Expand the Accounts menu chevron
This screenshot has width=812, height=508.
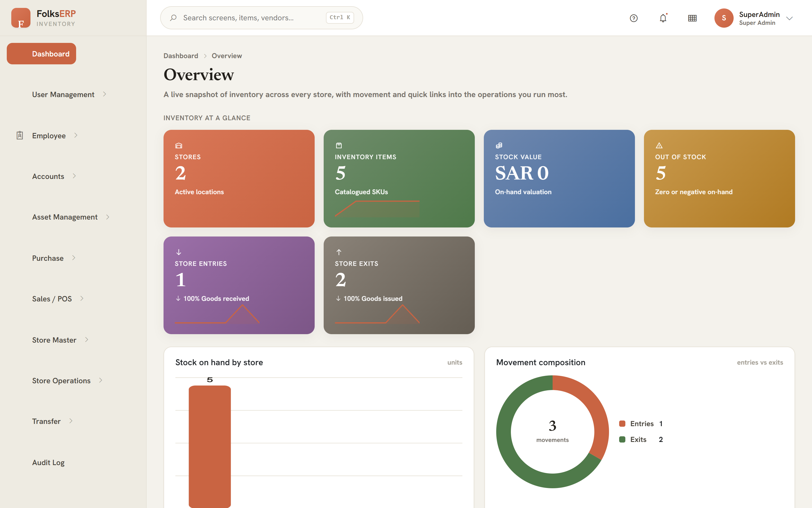(74, 176)
